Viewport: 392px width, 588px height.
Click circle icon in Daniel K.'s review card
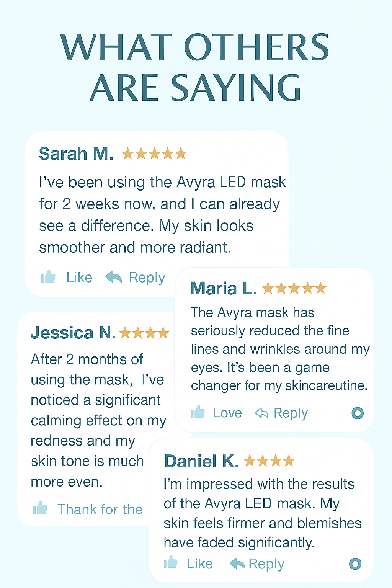[x=355, y=563]
